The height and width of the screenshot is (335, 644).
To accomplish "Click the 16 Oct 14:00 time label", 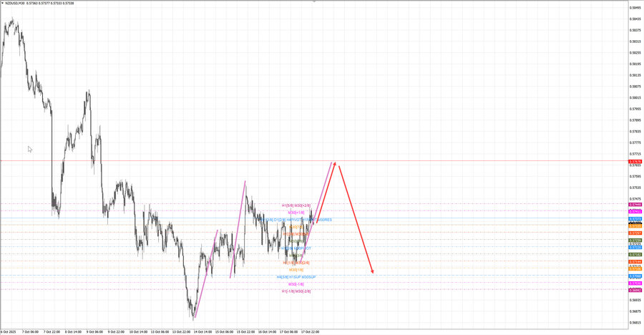I will tap(267, 331).
